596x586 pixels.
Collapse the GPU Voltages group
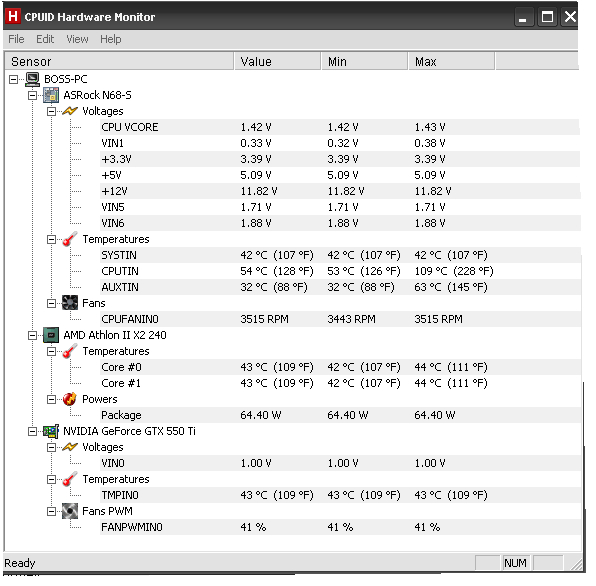tap(51, 447)
